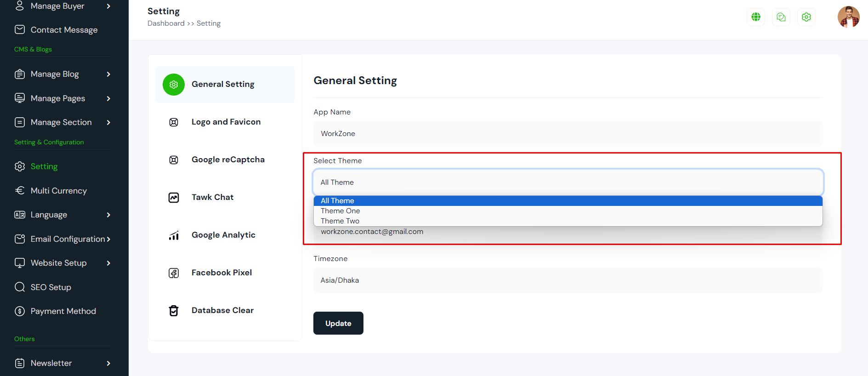868x376 pixels.
Task: Click the Facebook Pixel icon
Action: tap(174, 273)
